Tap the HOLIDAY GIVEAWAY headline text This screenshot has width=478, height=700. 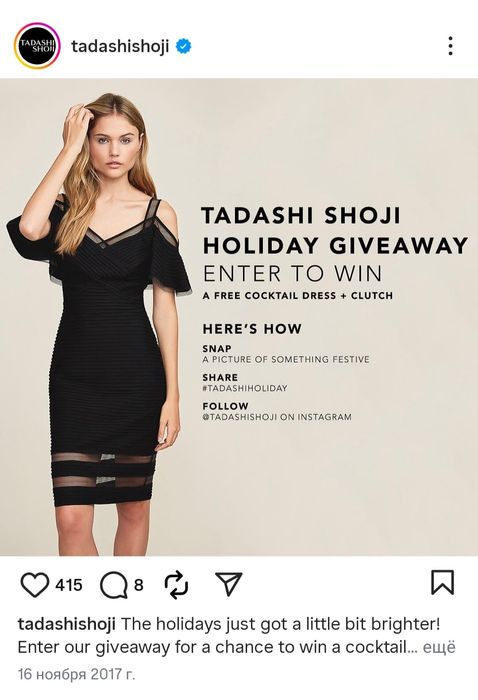[336, 246]
